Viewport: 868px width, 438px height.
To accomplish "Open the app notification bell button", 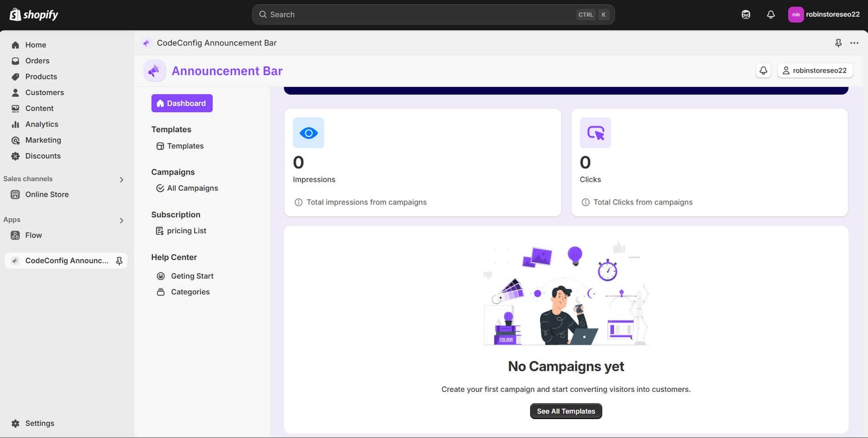I will pyautogui.click(x=763, y=70).
